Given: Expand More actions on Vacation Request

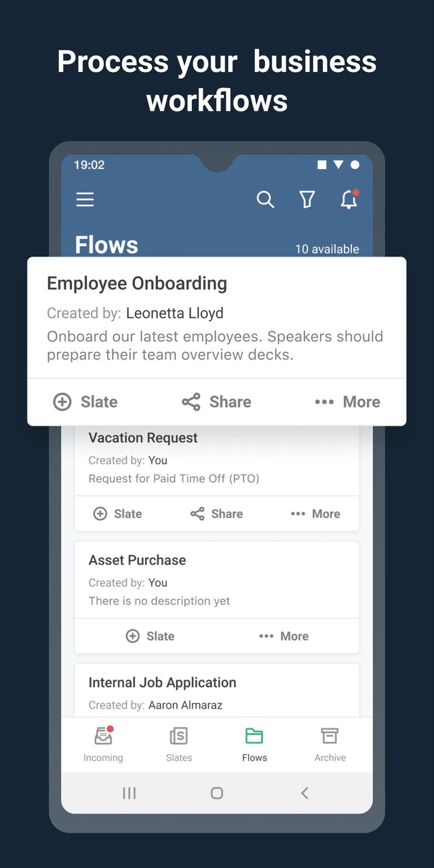Looking at the screenshot, I should [x=315, y=513].
